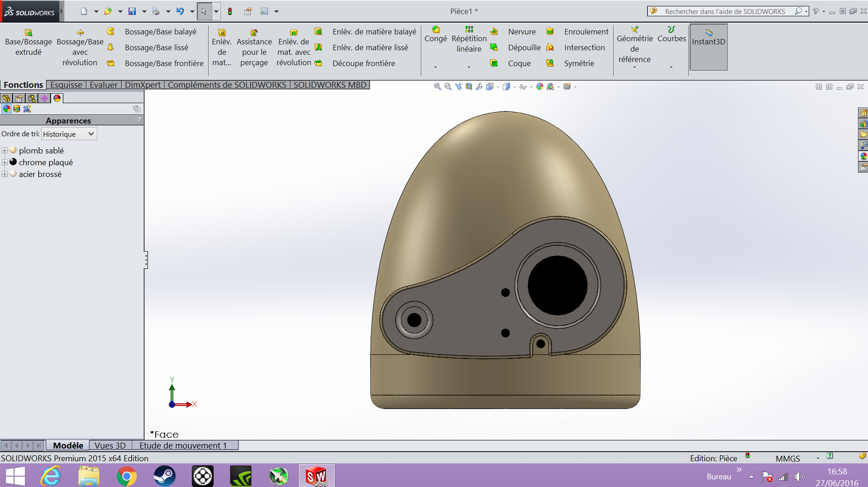The image size is (868, 487).
Task: Select Enlèv. de mat. avec révolution
Action: 294,48
